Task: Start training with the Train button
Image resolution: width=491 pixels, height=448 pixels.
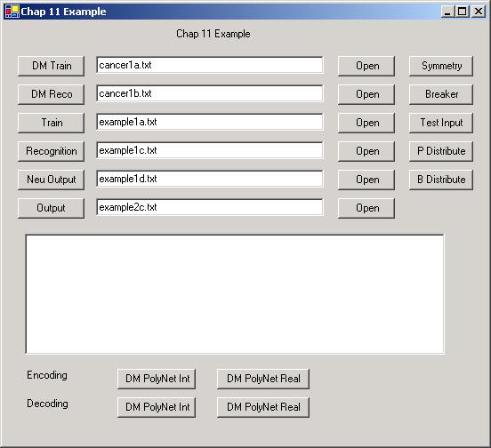Action: pyautogui.click(x=51, y=123)
